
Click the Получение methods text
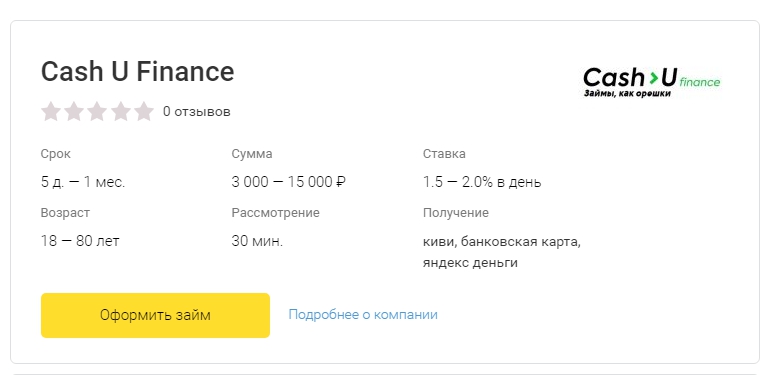click(502, 252)
